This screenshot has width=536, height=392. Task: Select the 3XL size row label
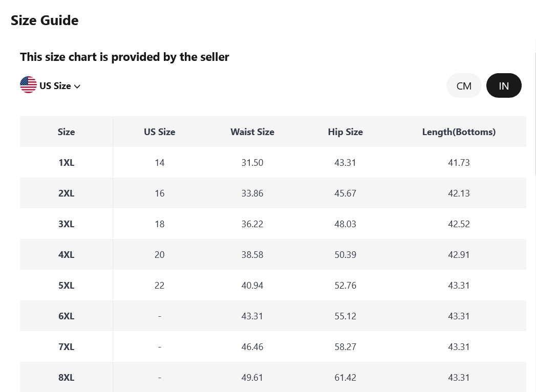67,224
